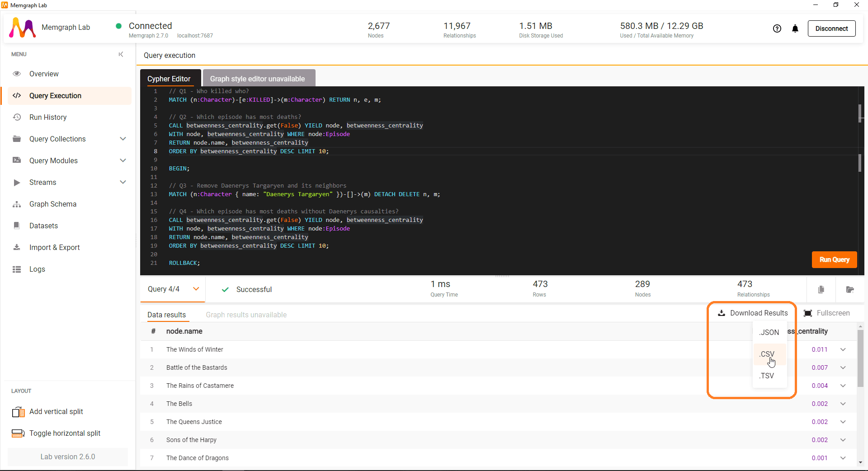The image size is (868, 471).
Task: Open the Streams section
Action: point(43,182)
